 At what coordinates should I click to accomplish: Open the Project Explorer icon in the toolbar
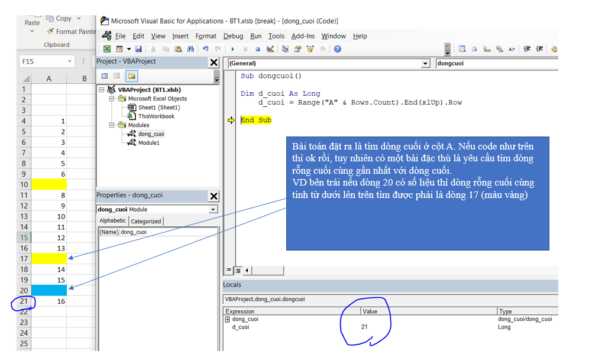(285, 49)
